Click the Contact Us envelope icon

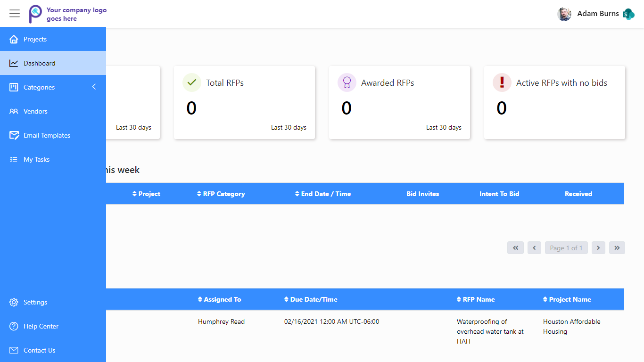coord(14,350)
